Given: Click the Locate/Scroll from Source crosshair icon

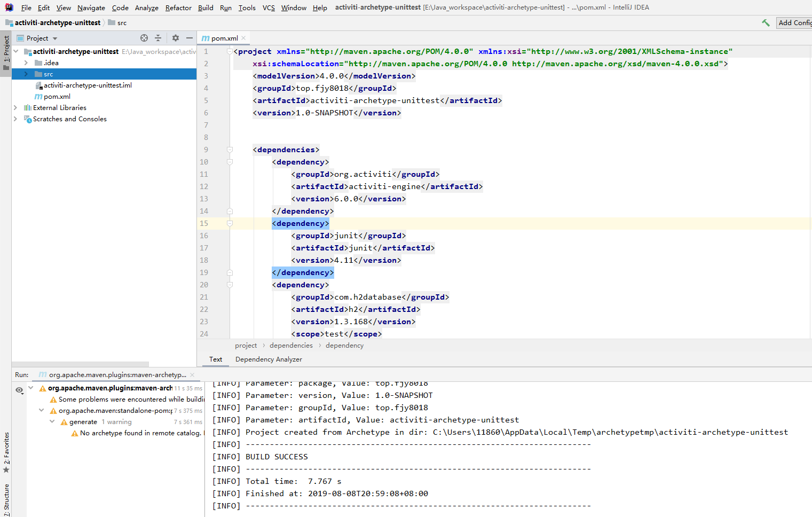Looking at the screenshot, I should (x=144, y=38).
